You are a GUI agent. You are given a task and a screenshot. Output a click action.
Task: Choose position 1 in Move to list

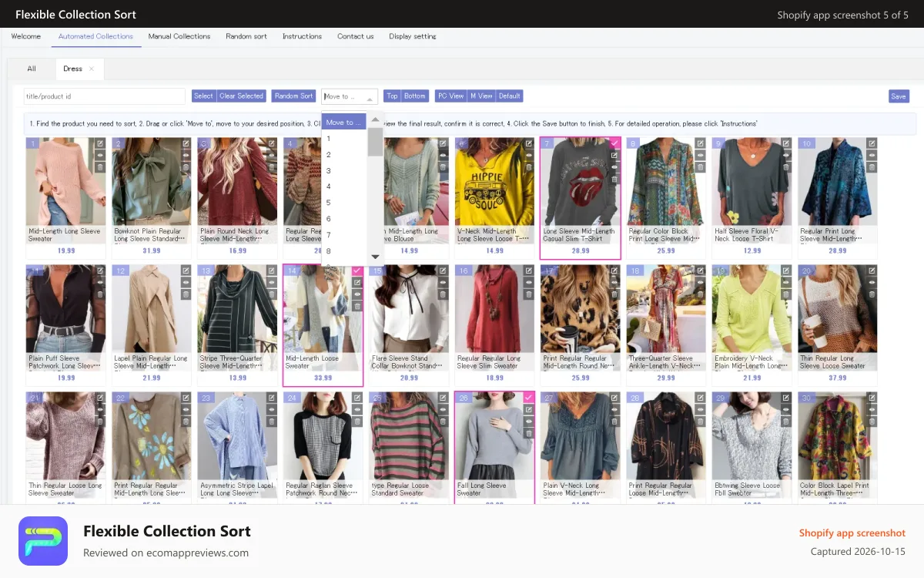tap(344, 139)
